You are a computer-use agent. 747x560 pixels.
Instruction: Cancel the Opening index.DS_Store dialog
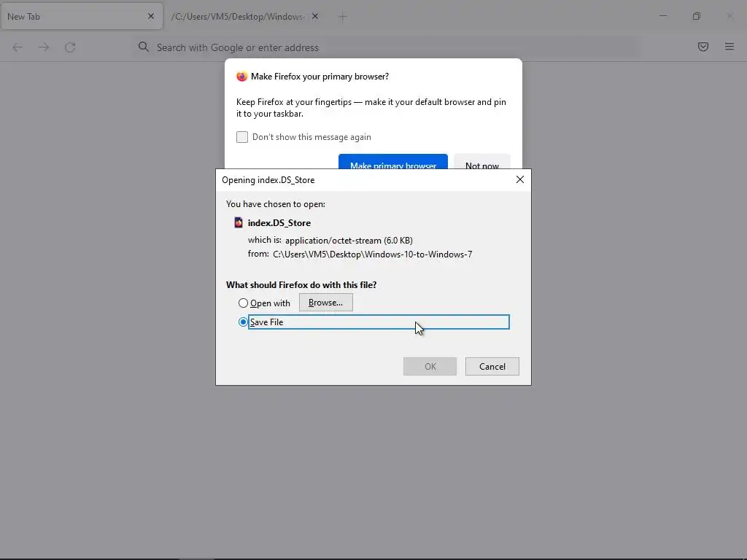[x=492, y=366]
